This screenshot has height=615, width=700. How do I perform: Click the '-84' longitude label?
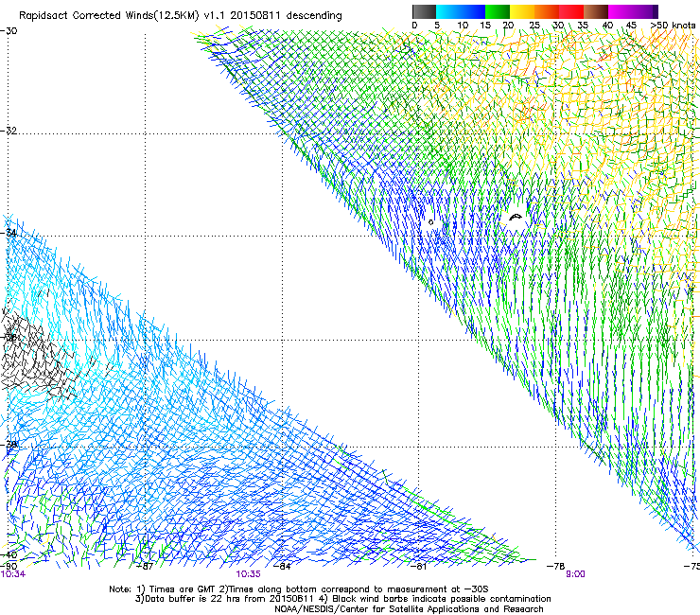pyautogui.click(x=282, y=566)
